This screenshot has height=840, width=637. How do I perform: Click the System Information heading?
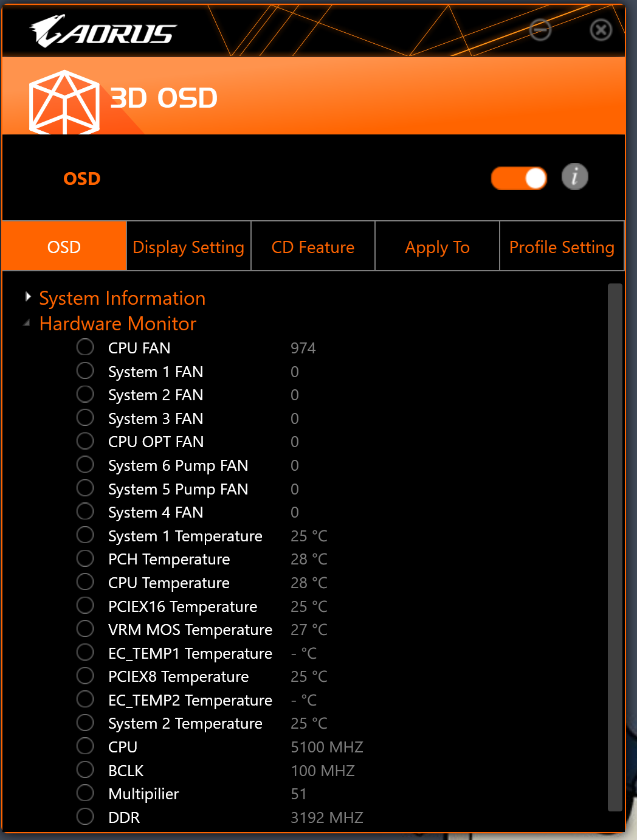pyautogui.click(x=122, y=298)
